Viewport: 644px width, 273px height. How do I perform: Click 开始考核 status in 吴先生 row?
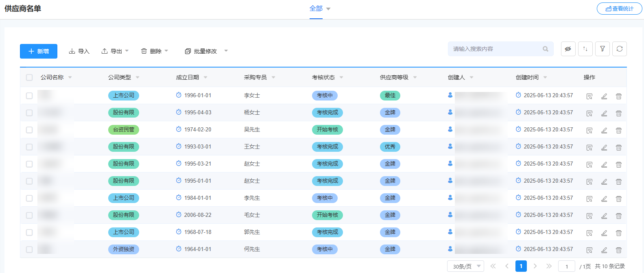(327, 130)
